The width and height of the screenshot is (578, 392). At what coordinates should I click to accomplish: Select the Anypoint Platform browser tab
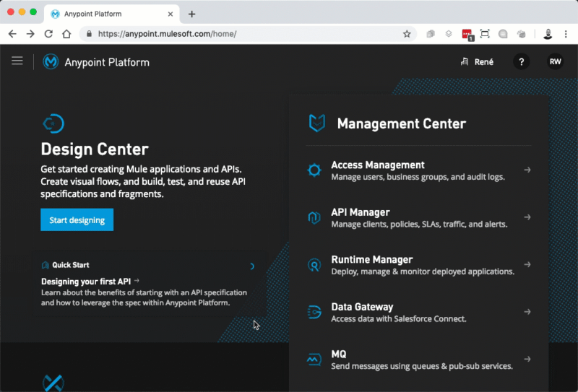point(112,14)
